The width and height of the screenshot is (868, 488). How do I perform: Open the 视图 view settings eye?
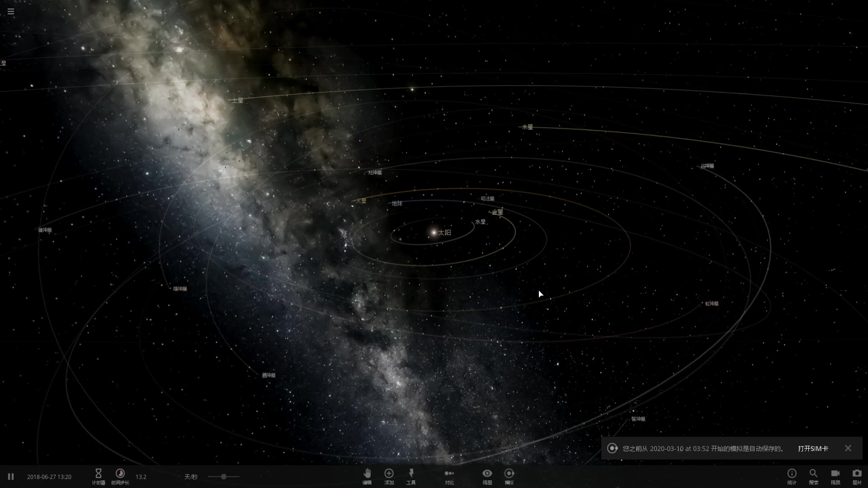point(487,477)
